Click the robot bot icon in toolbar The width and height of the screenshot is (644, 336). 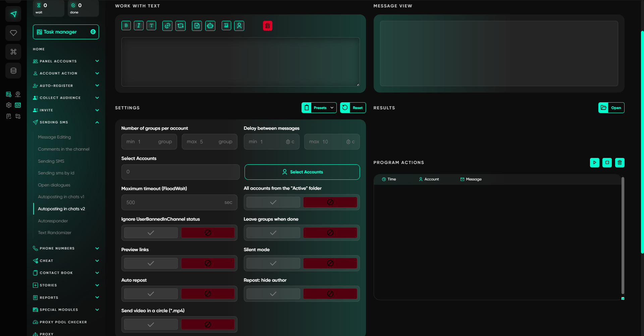pos(210,25)
